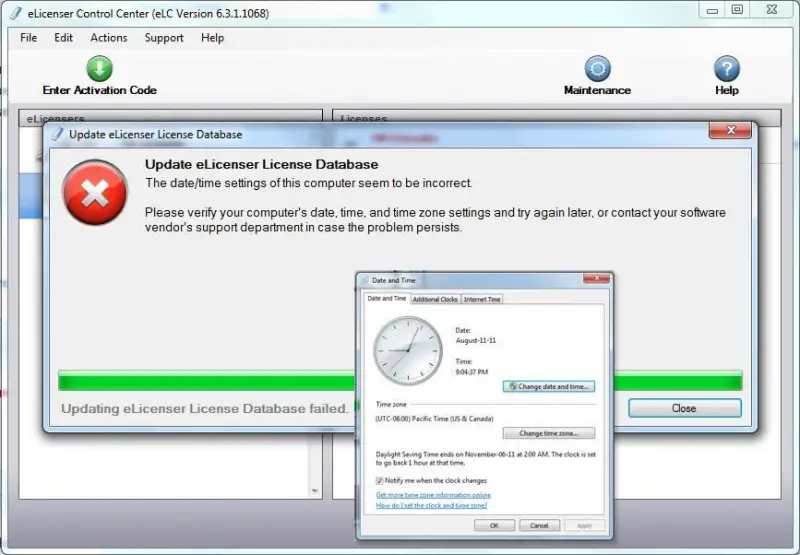Open the File menu
The width and height of the screenshot is (800, 555).
29,38
